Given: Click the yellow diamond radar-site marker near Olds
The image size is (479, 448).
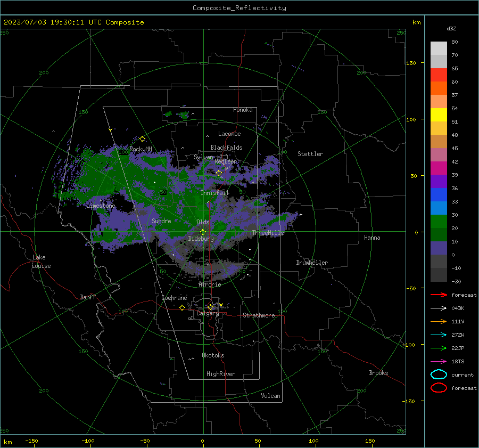Looking at the screenshot, I should coord(203,232).
